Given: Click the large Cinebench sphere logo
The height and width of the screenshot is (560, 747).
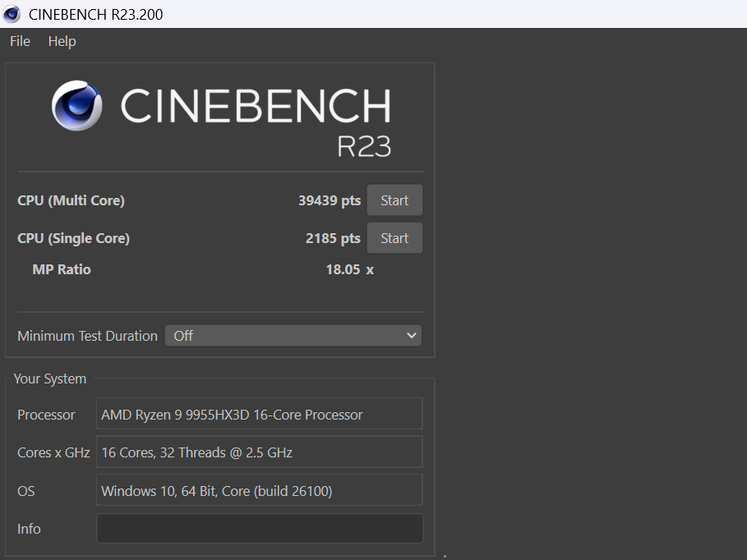Looking at the screenshot, I should coord(76,106).
